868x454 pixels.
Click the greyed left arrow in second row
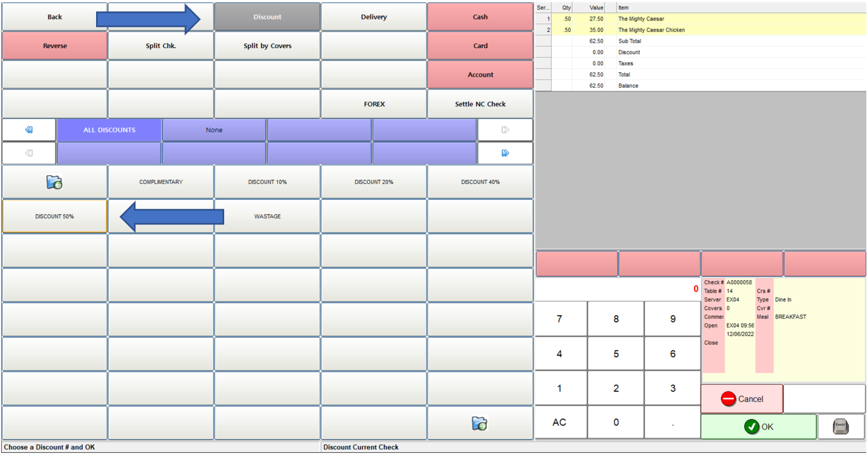(29, 153)
